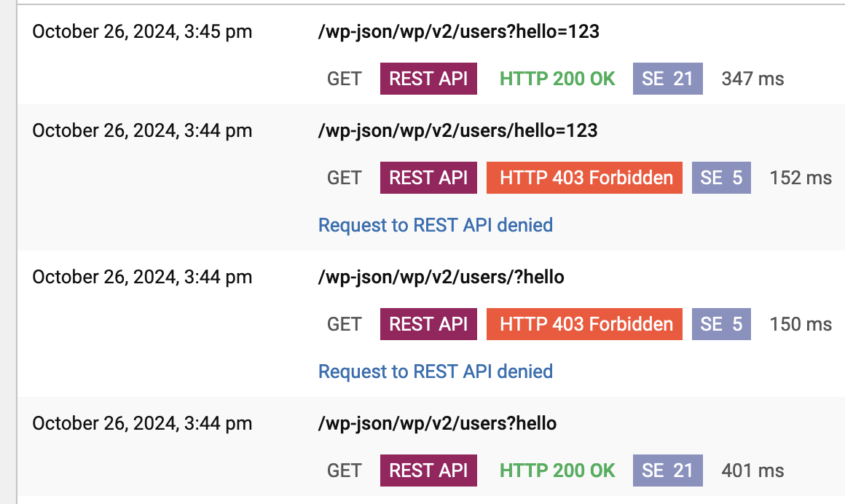Open the /wp-json/wp/v2/users?hello=123 request entry
845x504 pixels.
pyautogui.click(x=459, y=31)
